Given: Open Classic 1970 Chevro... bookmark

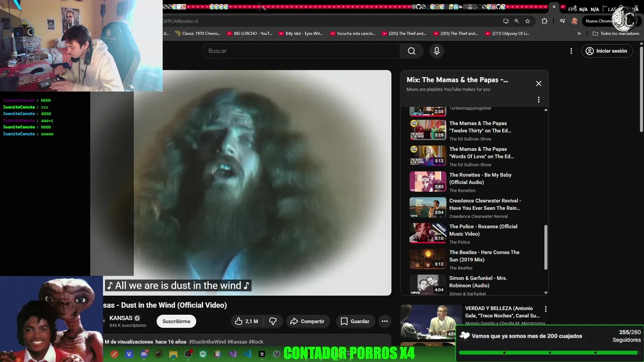Looking at the screenshot, I should [x=198, y=34].
